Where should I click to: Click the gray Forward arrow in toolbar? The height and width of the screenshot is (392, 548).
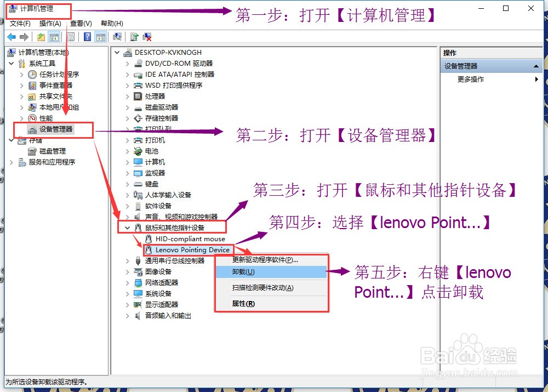pos(24,37)
